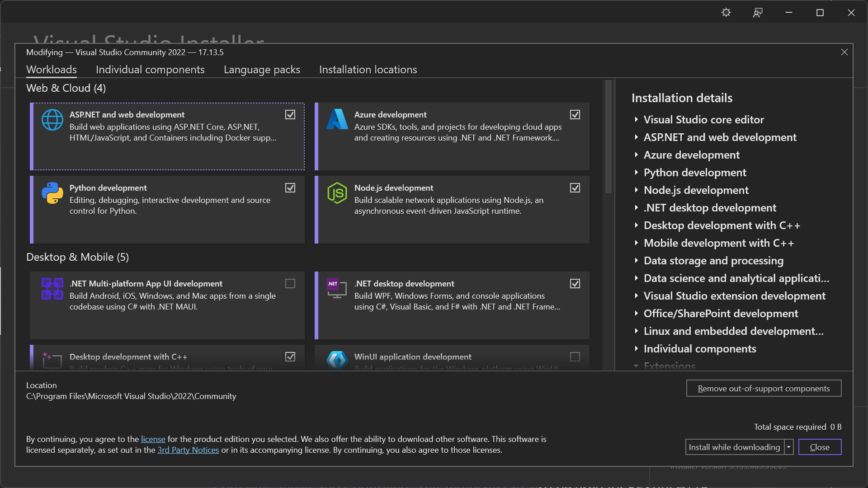Expand ASP.NET and web development details
The image size is (868, 488).
click(x=636, y=137)
